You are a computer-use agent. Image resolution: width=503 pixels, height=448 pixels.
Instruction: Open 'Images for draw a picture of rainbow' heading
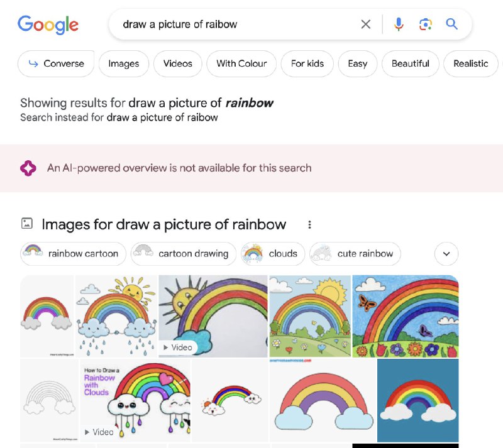tap(164, 224)
